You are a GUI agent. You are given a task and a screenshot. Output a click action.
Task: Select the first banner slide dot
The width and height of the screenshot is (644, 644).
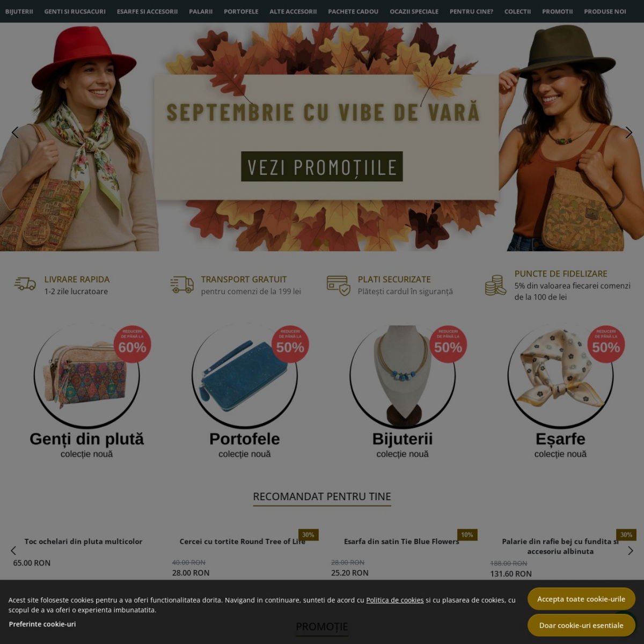click(317, 243)
